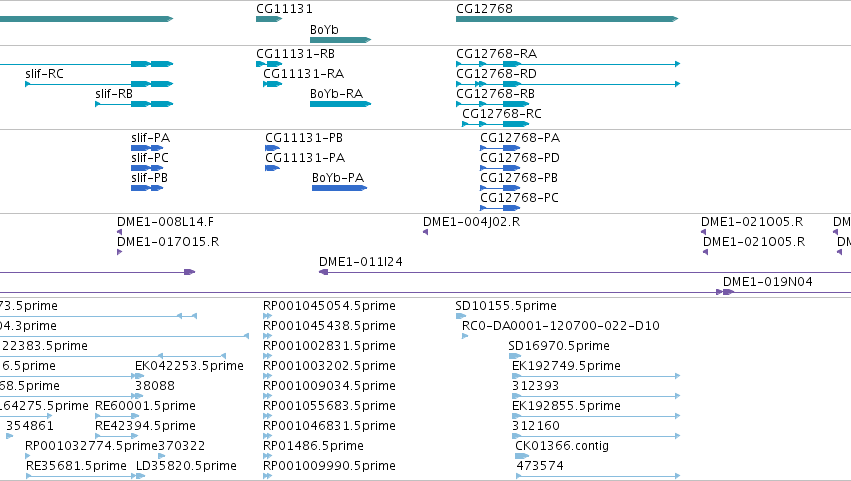Select the DME1-019N04 BAC clone label

767,282
